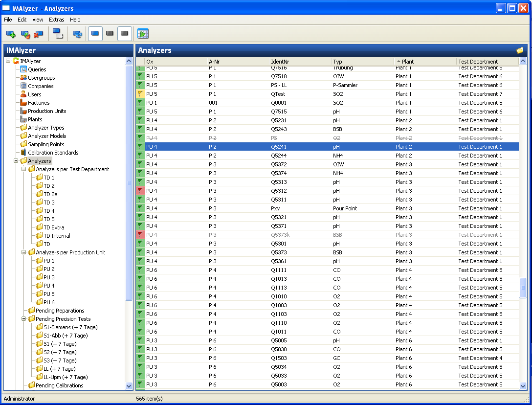
Task: Toggle the middle gray display filter button
Action: (x=110, y=34)
